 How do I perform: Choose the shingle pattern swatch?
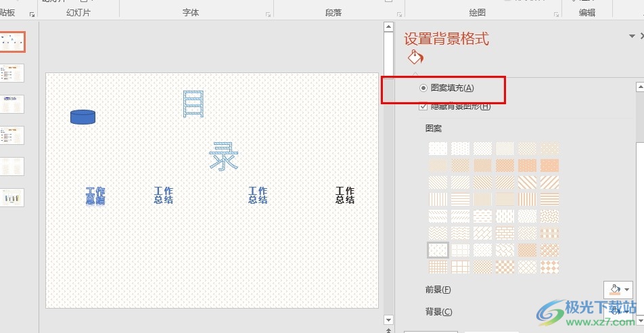(x=505, y=250)
